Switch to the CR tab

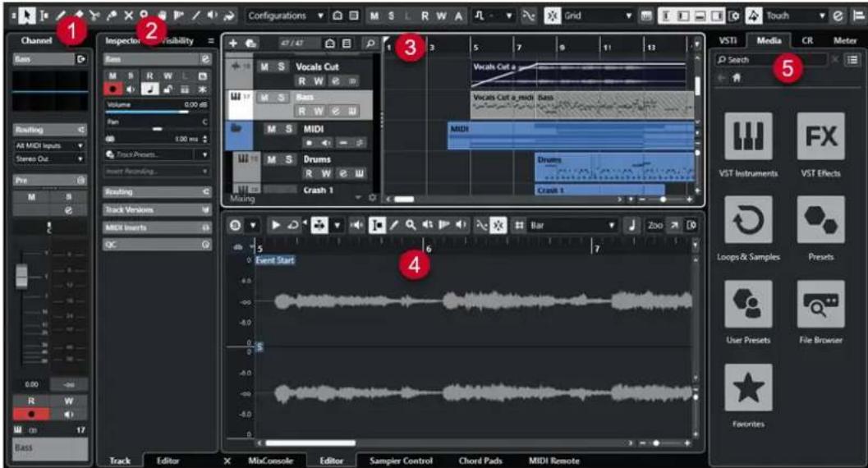click(x=807, y=40)
